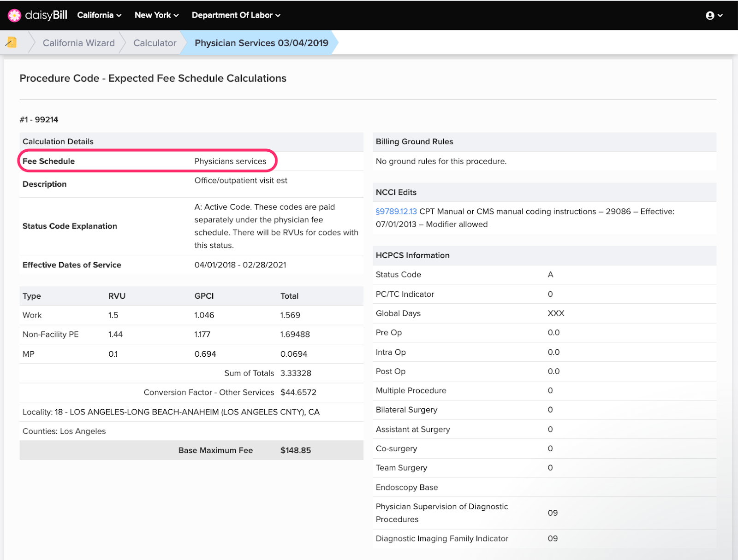This screenshot has height=560, width=738.
Task: Go to California Wizard breadcrumb
Action: click(x=78, y=43)
